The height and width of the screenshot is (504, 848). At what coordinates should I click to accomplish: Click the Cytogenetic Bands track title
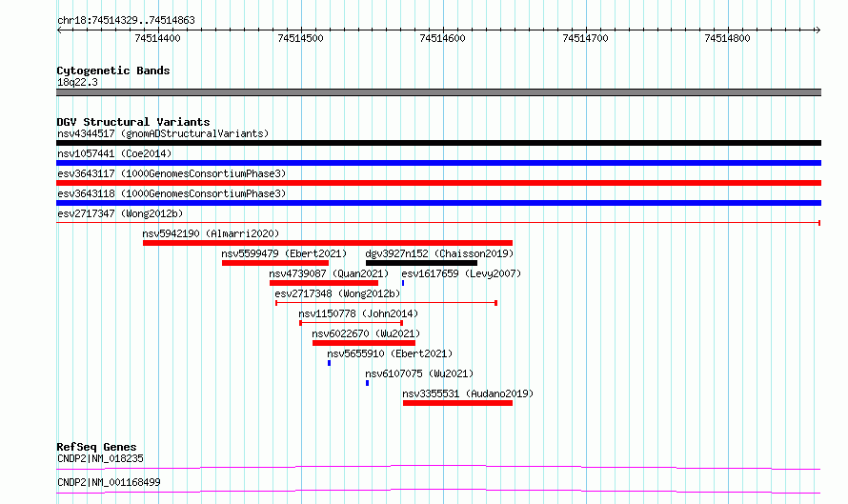point(113,71)
